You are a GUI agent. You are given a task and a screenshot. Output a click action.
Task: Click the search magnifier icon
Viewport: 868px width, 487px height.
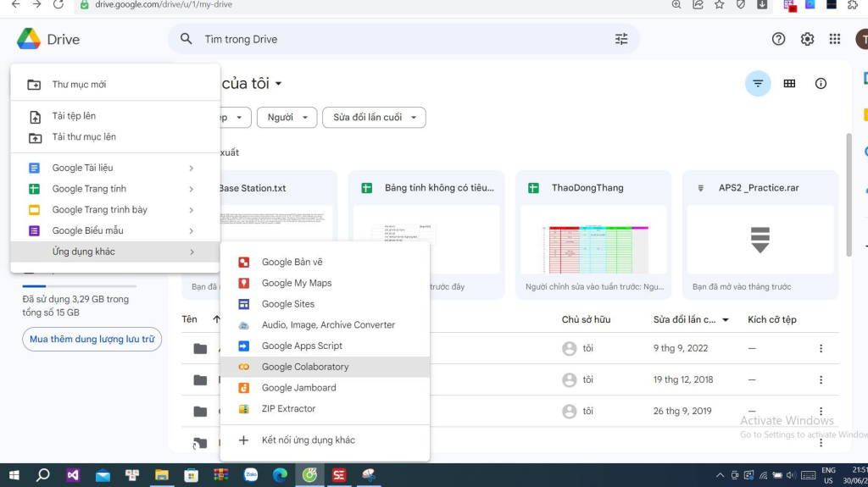(x=186, y=39)
